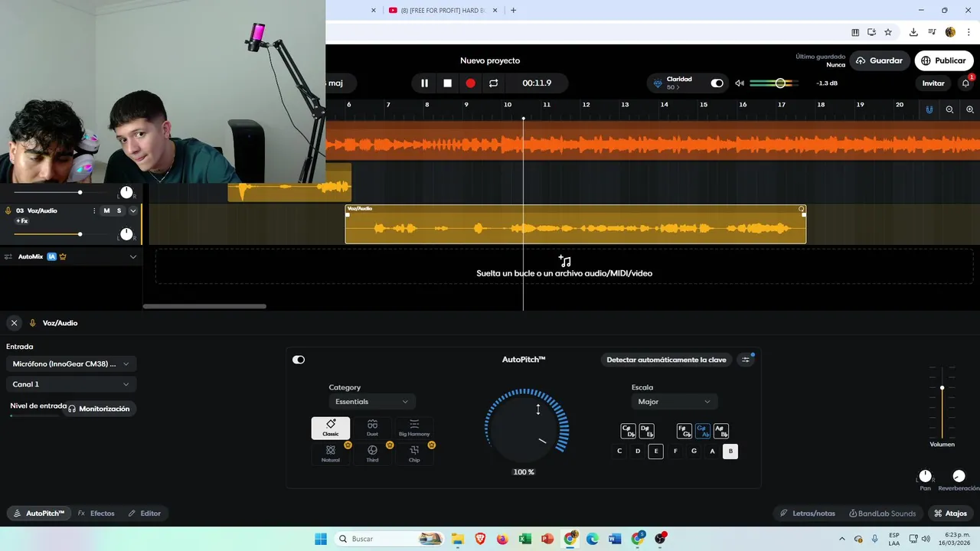This screenshot has height=551, width=980.
Task: Open the Escala Major dropdown
Action: coord(675,402)
